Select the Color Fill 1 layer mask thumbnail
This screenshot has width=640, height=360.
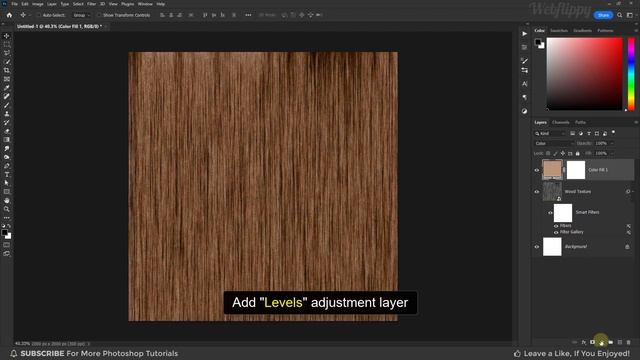pyautogui.click(x=576, y=170)
